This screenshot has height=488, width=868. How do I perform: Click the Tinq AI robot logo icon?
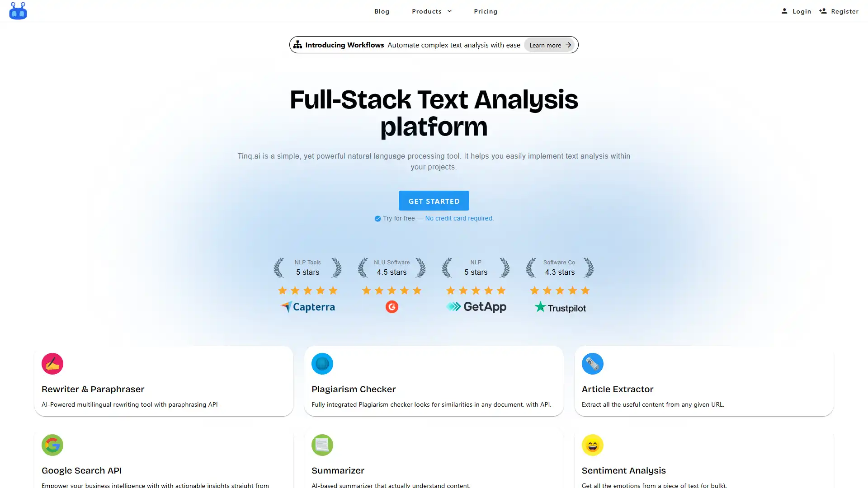point(18,11)
